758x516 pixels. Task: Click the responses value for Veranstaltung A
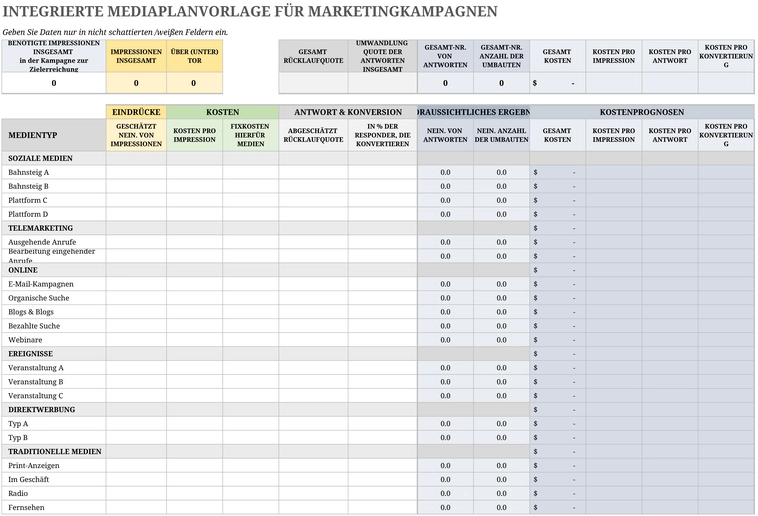445,368
